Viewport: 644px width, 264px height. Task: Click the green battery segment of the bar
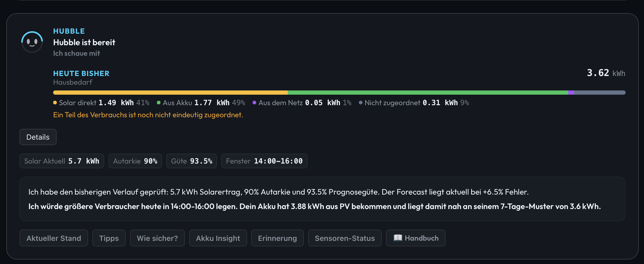click(x=428, y=93)
